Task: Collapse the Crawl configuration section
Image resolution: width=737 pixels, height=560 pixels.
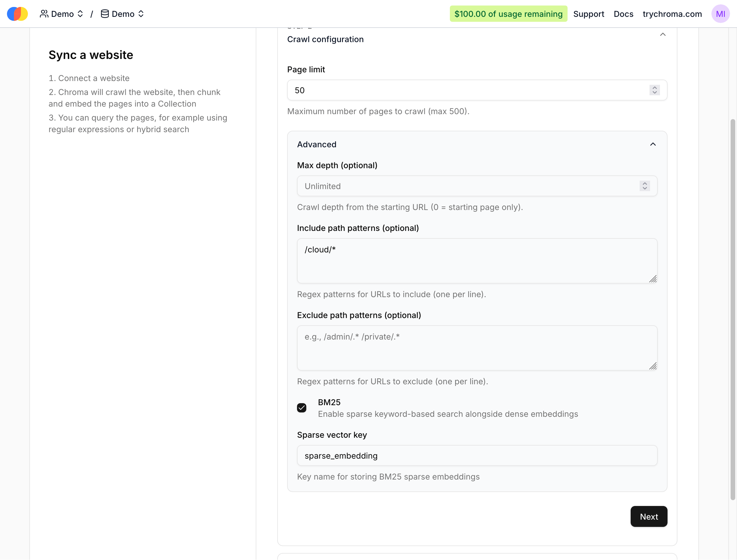Action: (663, 34)
